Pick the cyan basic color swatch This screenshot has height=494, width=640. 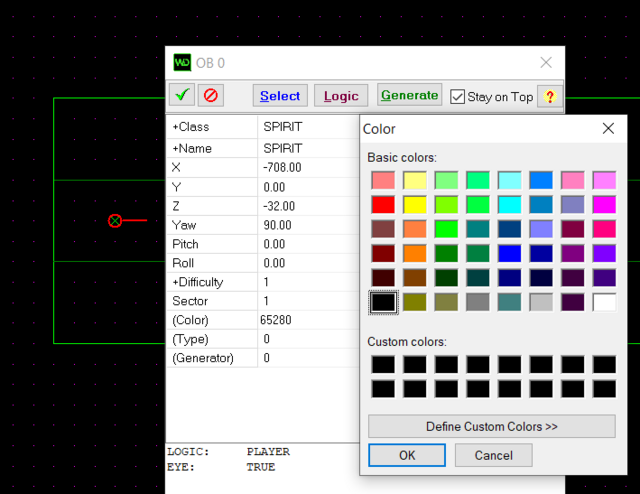[509, 205]
